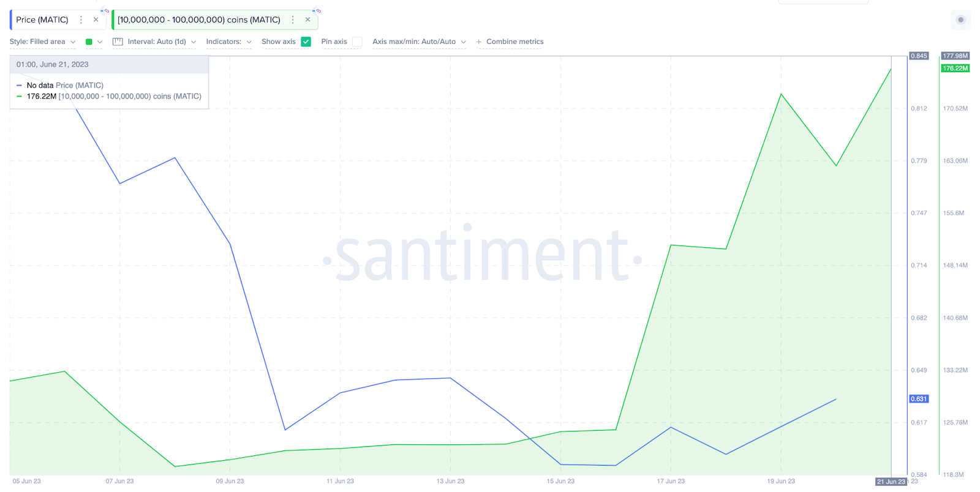Viewport: 980px width, 492px height.
Task: Click the 21 Jun 23 date marker on the x-axis
Action: pos(891,482)
